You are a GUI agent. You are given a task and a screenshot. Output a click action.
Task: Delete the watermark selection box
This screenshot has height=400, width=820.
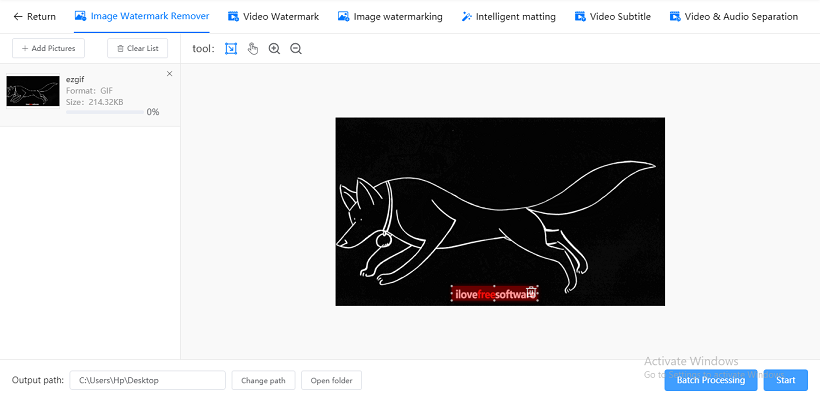[x=531, y=292]
